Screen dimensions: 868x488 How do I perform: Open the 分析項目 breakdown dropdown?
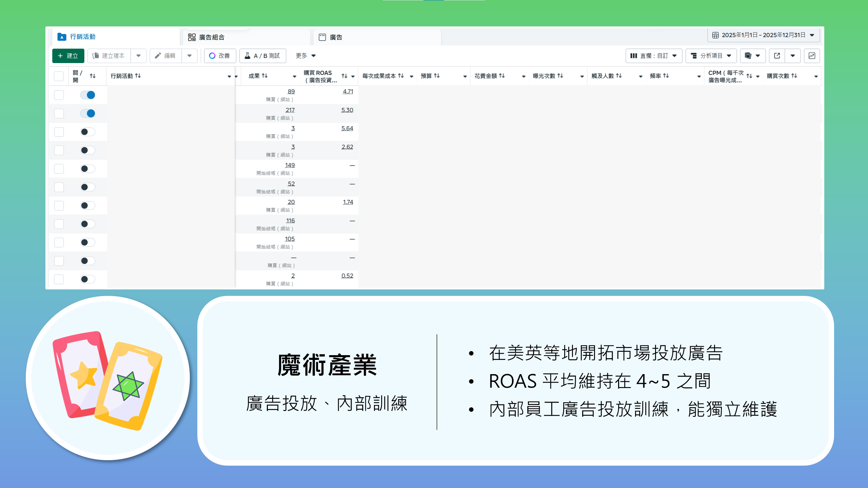coord(711,56)
